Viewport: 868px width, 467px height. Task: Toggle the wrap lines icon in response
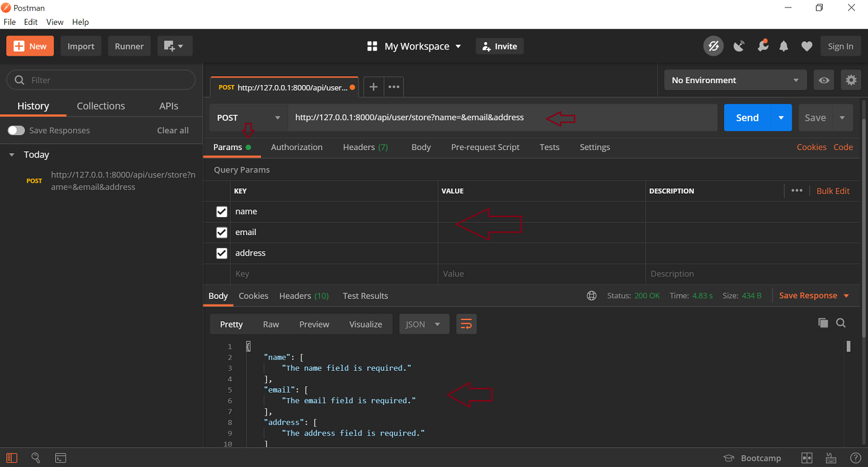pyautogui.click(x=466, y=324)
